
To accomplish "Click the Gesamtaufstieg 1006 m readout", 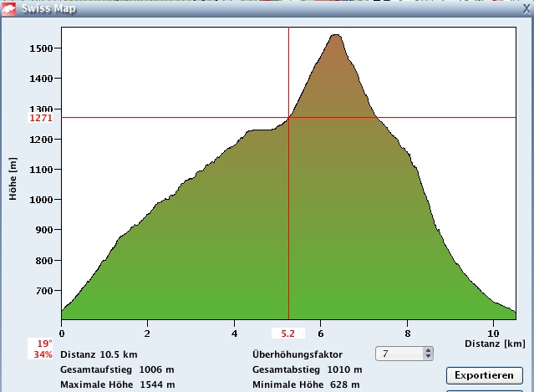I will point(117,369).
